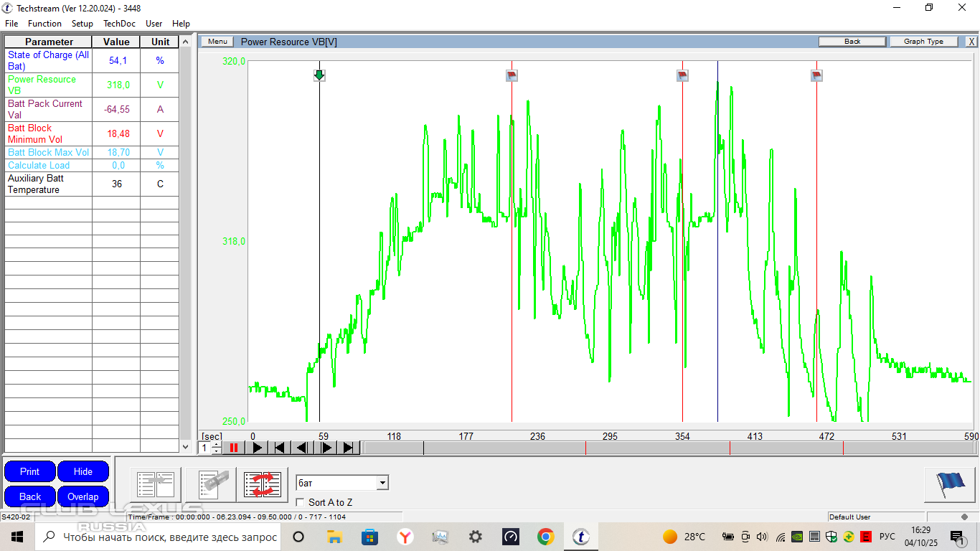Image resolution: width=980 pixels, height=551 pixels.
Task: Click the list transfer arrow icon
Action: click(x=156, y=484)
